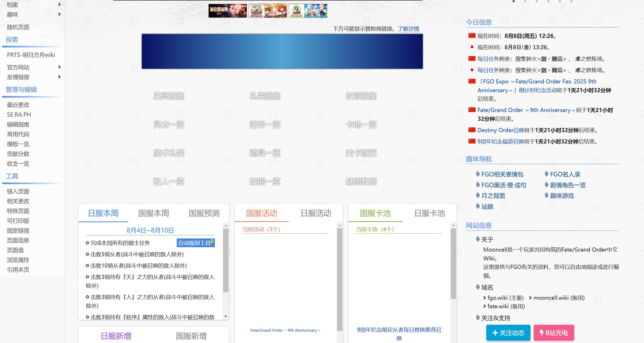Viewport: 644px width, 343px height.
Task: Expand the 官方网站 submenu arrow
Action: click(x=60, y=67)
